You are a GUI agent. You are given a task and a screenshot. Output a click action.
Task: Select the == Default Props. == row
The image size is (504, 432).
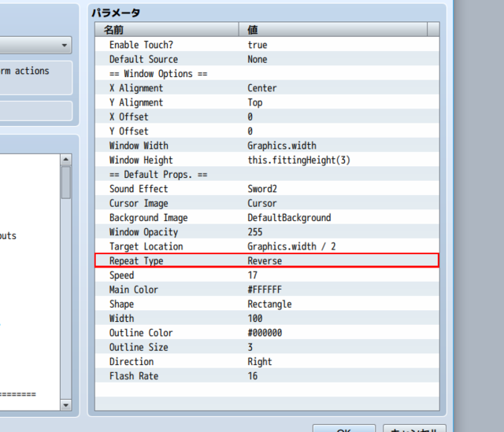click(x=267, y=175)
